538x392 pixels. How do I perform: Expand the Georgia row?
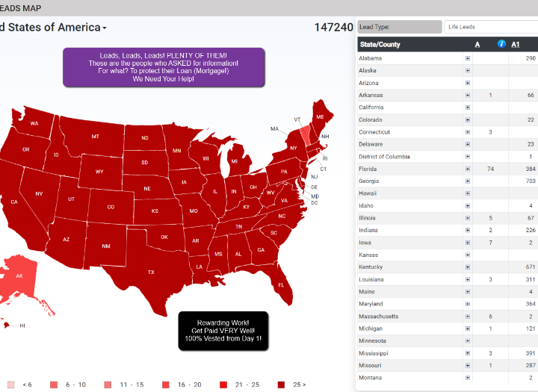pos(468,181)
